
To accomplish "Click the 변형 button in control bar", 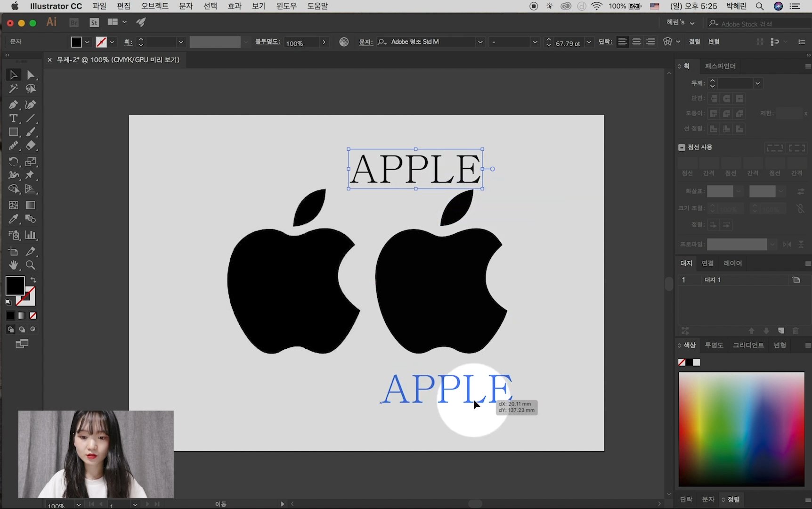I will [714, 42].
